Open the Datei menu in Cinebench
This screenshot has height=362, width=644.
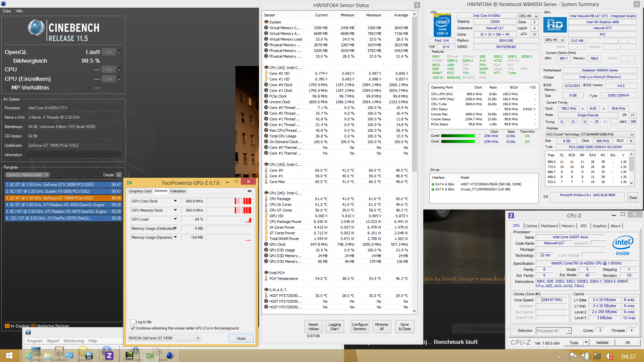click(x=7, y=11)
